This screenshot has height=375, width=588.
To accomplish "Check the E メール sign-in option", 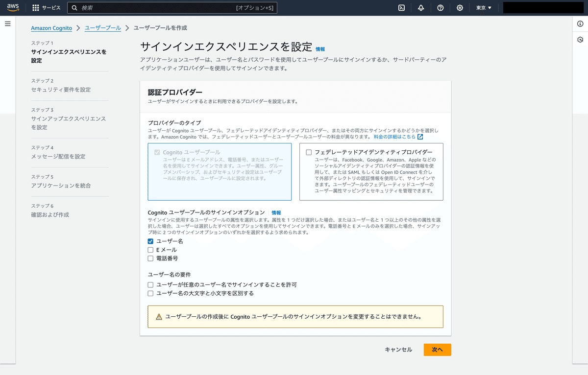I will [151, 250].
